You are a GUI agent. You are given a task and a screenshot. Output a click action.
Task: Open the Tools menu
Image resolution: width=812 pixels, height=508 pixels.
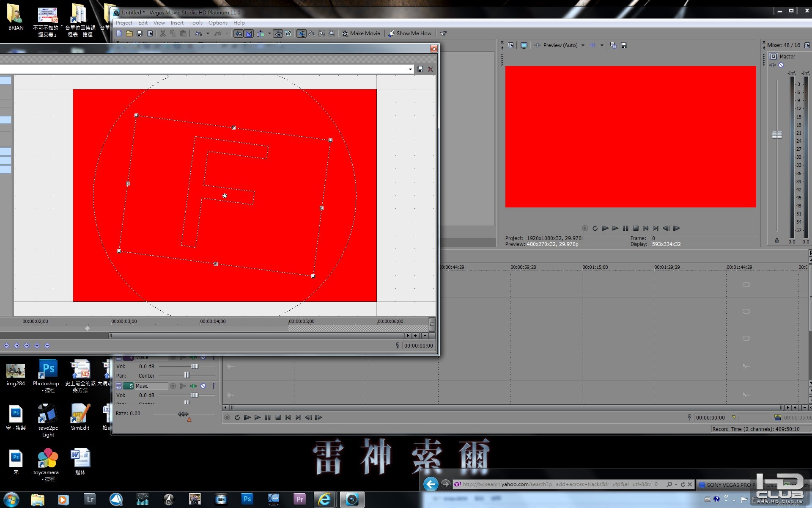(x=196, y=23)
